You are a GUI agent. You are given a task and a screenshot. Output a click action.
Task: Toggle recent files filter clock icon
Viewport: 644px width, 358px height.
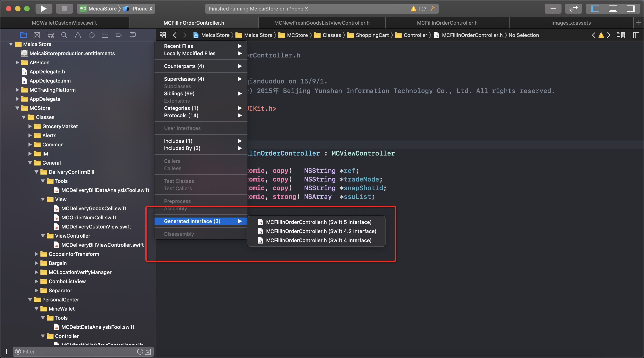click(x=140, y=351)
